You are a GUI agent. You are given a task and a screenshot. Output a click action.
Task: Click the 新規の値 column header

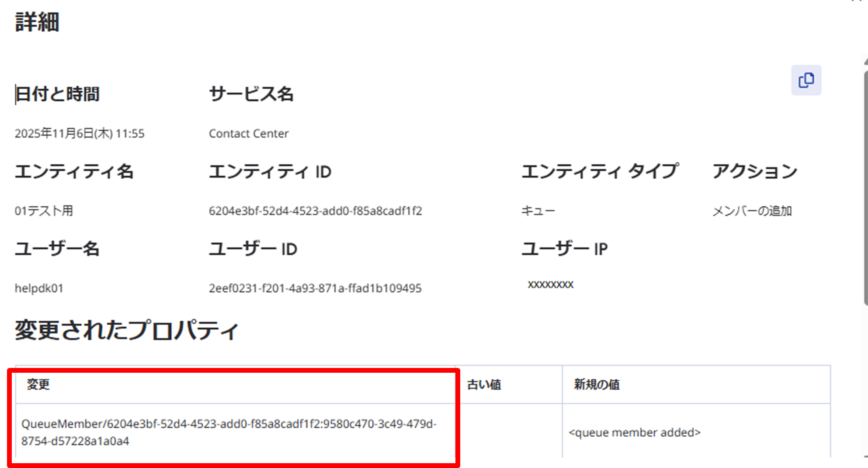(x=597, y=385)
